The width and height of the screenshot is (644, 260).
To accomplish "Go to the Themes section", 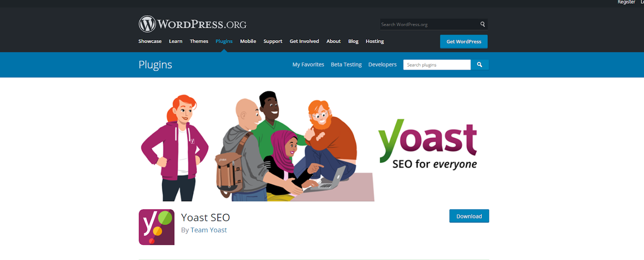I will [x=199, y=41].
